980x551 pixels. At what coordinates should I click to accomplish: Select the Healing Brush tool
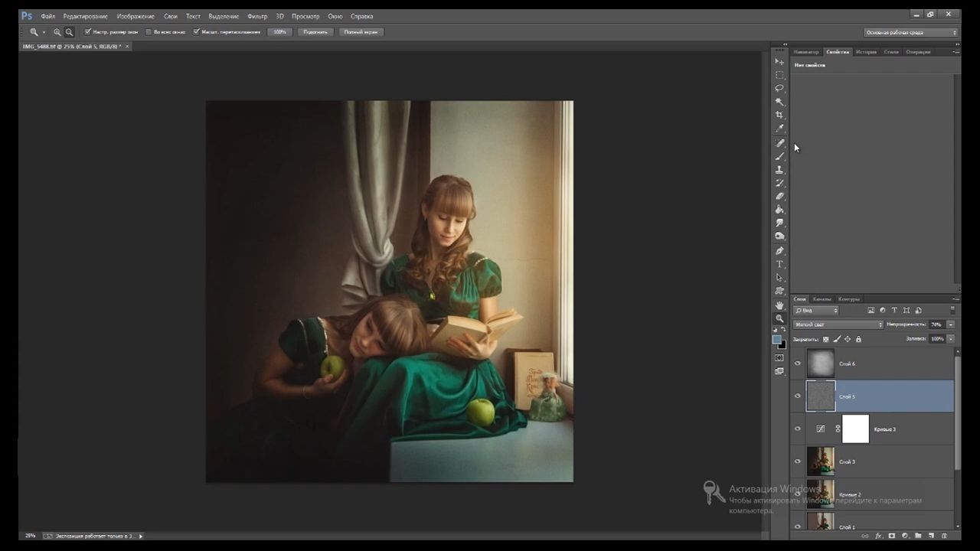pyautogui.click(x=779, y=143)
